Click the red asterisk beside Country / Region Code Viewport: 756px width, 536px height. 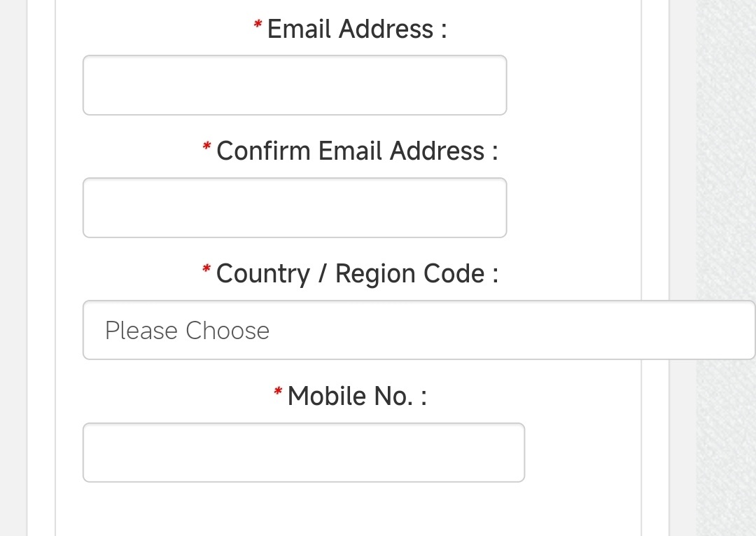[206, 270]
